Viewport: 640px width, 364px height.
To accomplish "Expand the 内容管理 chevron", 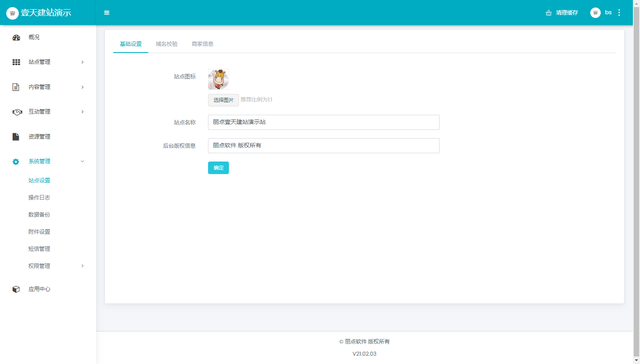I will [x=82, y=87].
